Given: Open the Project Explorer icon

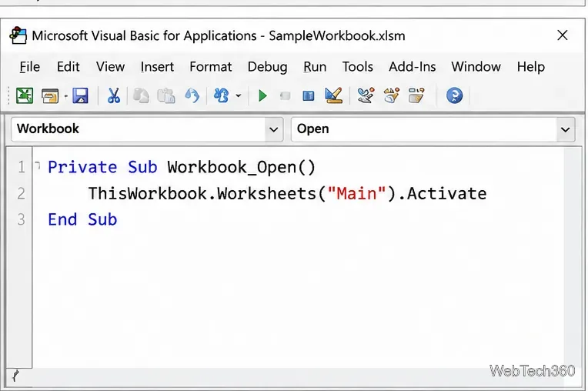Looking at the screenshot, I should (366, 95).
